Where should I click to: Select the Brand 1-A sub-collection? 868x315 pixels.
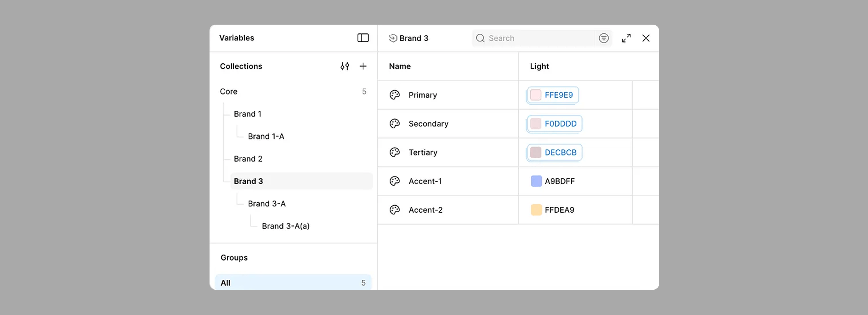[x=266, y=136]
